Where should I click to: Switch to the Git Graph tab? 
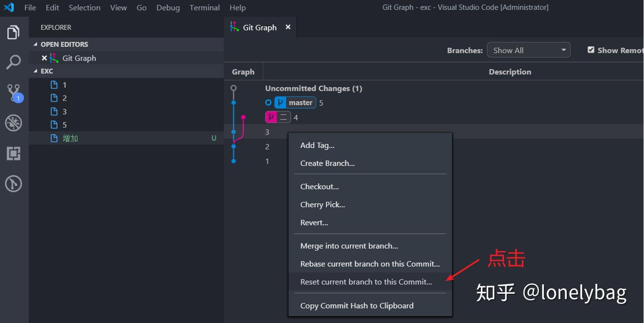coord(260,27)
